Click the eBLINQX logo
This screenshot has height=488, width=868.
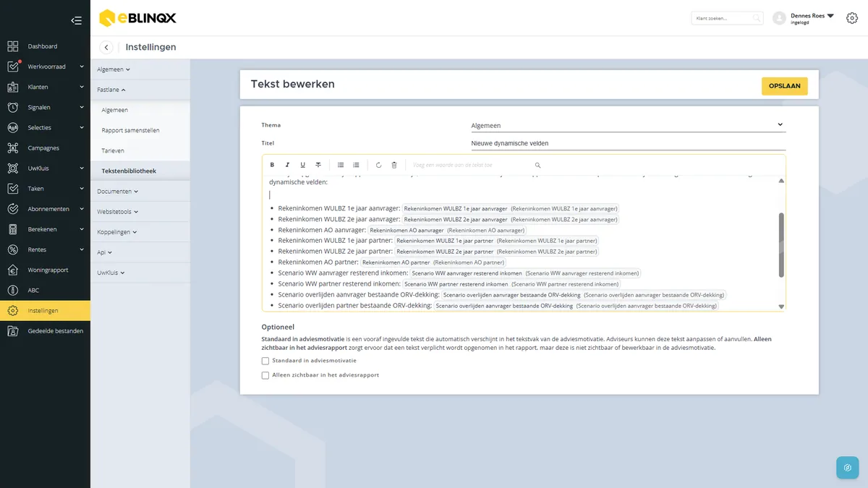point(137,17)
